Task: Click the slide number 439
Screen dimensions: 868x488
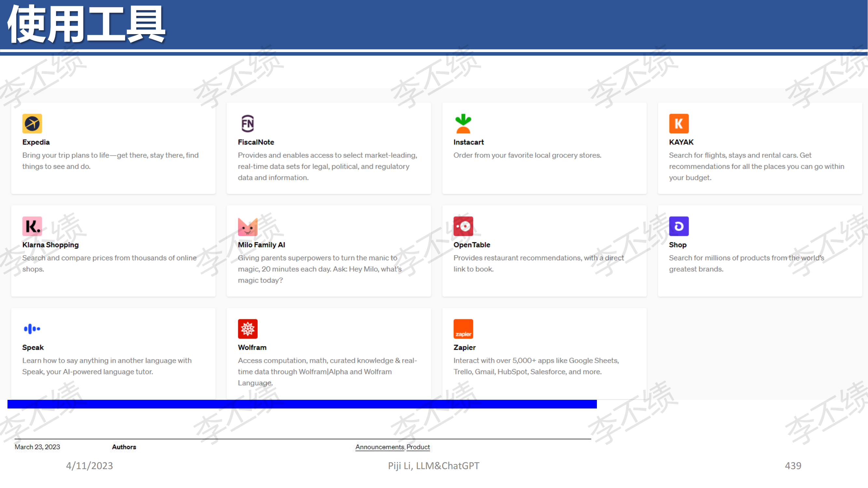Action: coord(793,466)
